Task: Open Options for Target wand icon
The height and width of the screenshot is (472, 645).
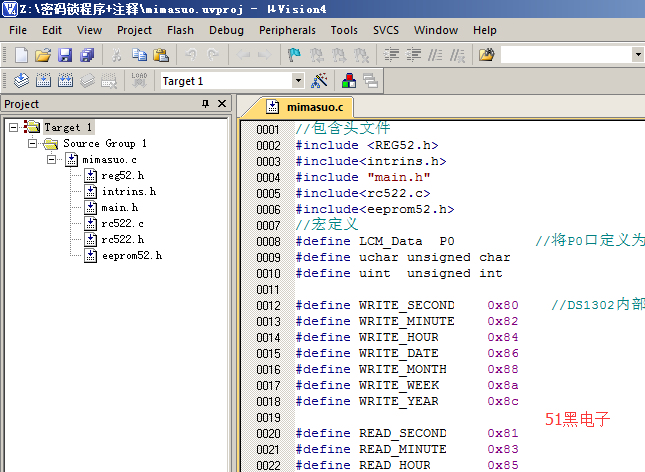Action: pyautogui.click(x=319, y=81)
